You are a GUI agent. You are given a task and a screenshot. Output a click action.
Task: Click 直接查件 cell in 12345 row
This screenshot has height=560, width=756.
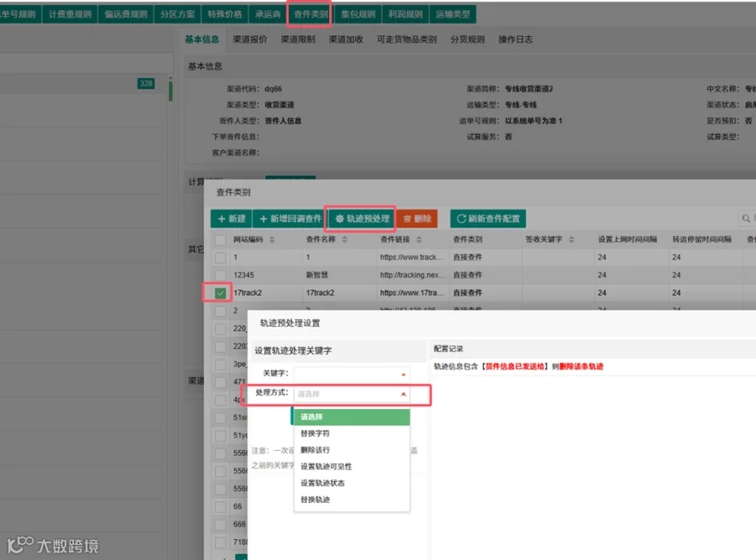click(x=467, y=275)
